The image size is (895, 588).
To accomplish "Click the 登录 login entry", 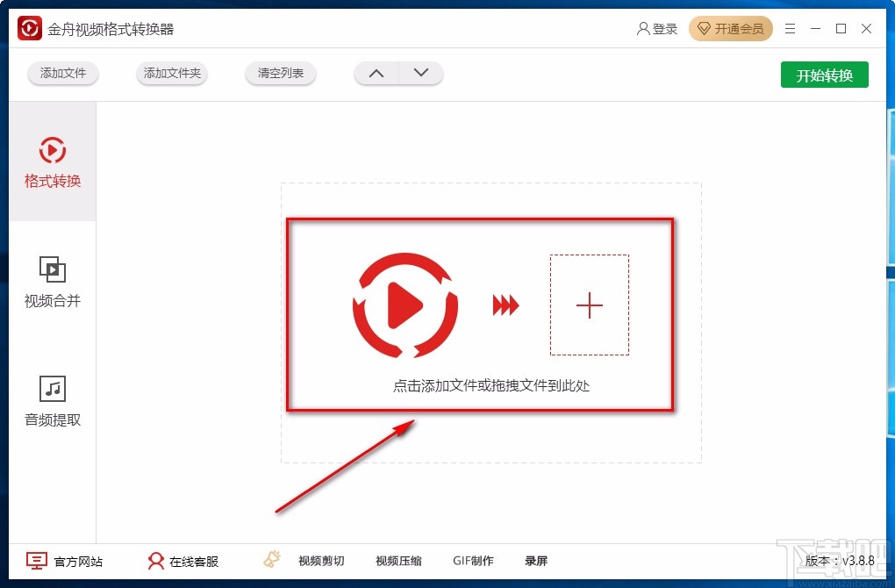I will click(x=657, y=28).
